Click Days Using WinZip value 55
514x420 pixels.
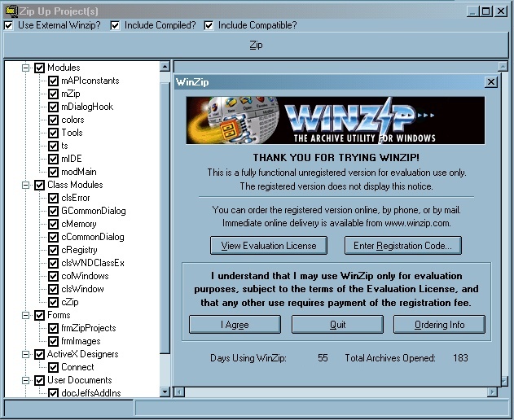coord(323,358)
